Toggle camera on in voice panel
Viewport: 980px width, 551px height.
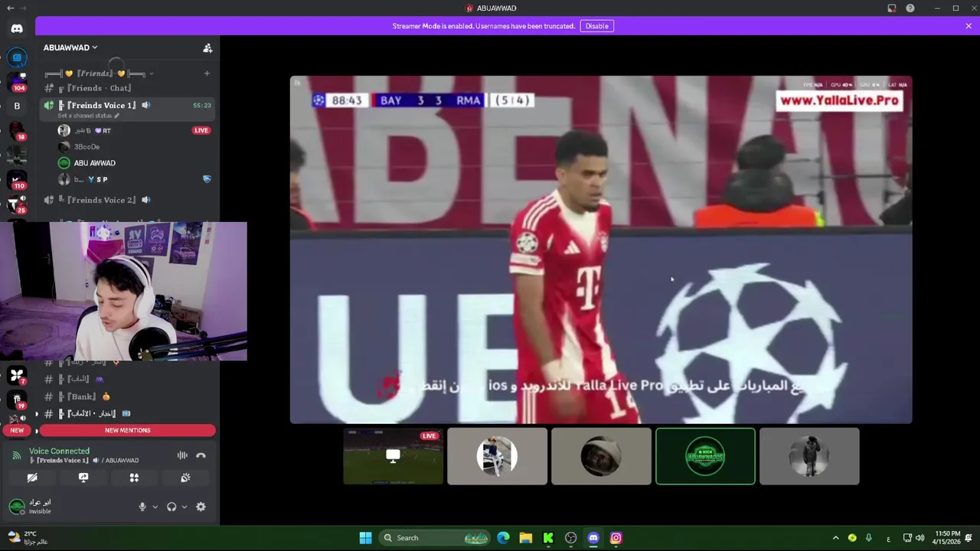[32, 478]
